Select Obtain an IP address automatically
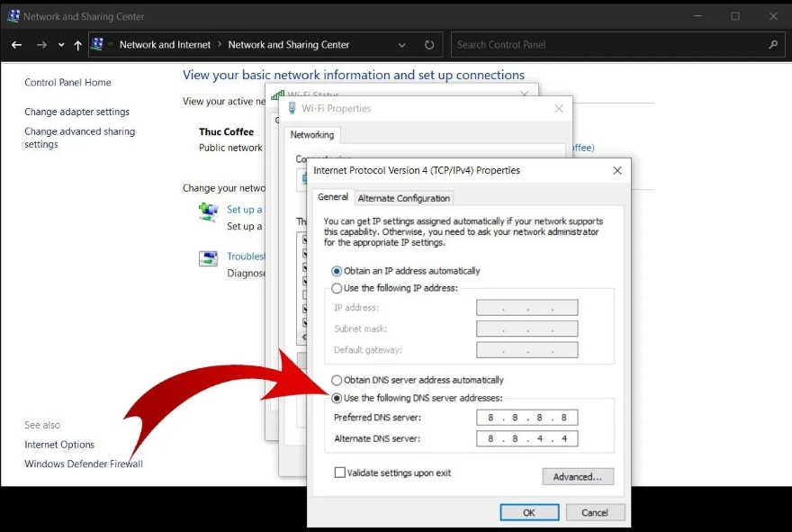This screenshot has width=792, height=532. click(x=337, y=270)
